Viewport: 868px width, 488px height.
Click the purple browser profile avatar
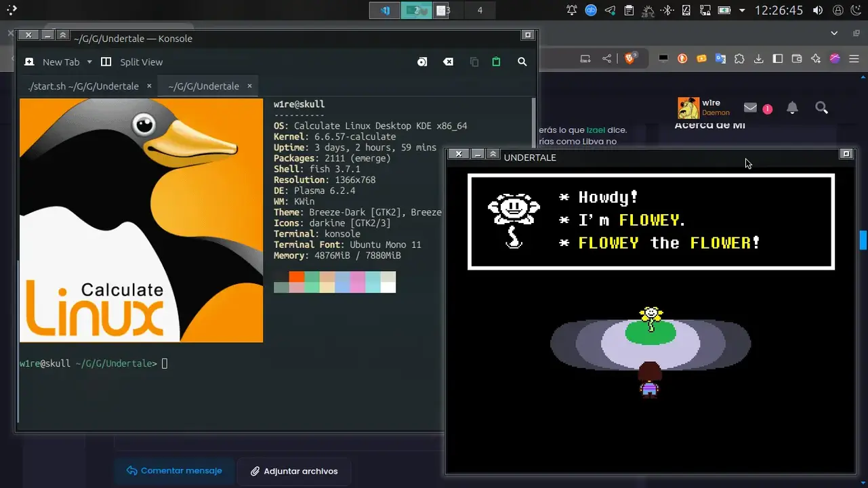click(x=835, y=59)
